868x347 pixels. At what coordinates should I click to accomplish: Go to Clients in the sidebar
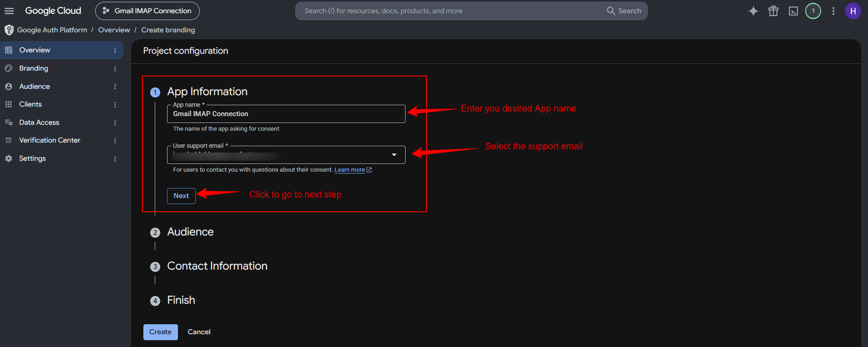[x=30, y=104]
